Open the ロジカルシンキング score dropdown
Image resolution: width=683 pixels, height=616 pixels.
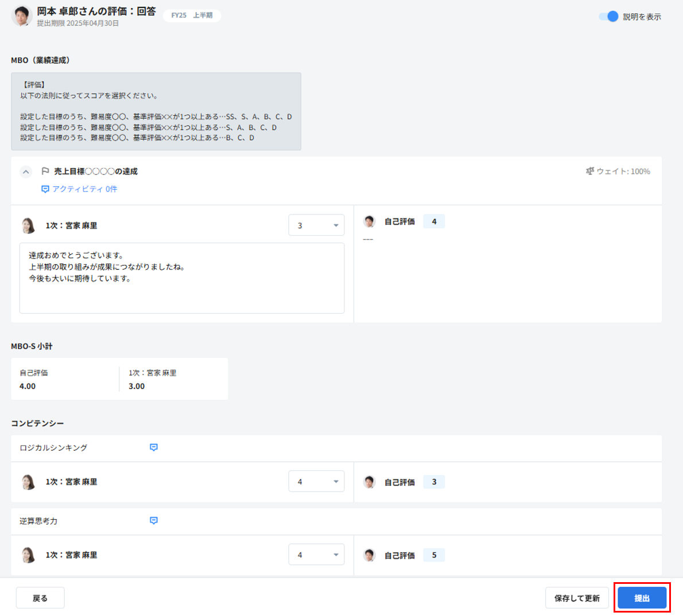316,482
